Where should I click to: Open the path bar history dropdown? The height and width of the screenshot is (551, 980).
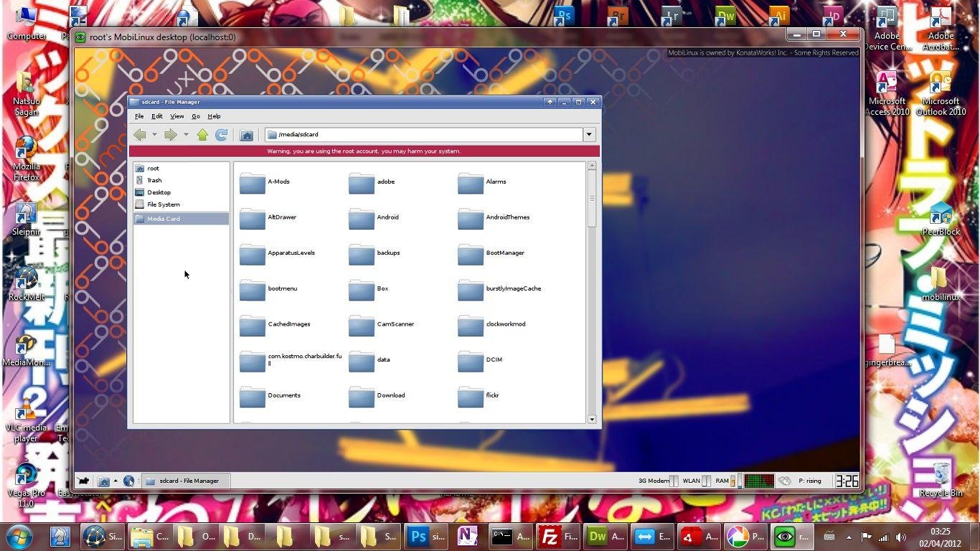pyautogui.click(x=588, y=134)
